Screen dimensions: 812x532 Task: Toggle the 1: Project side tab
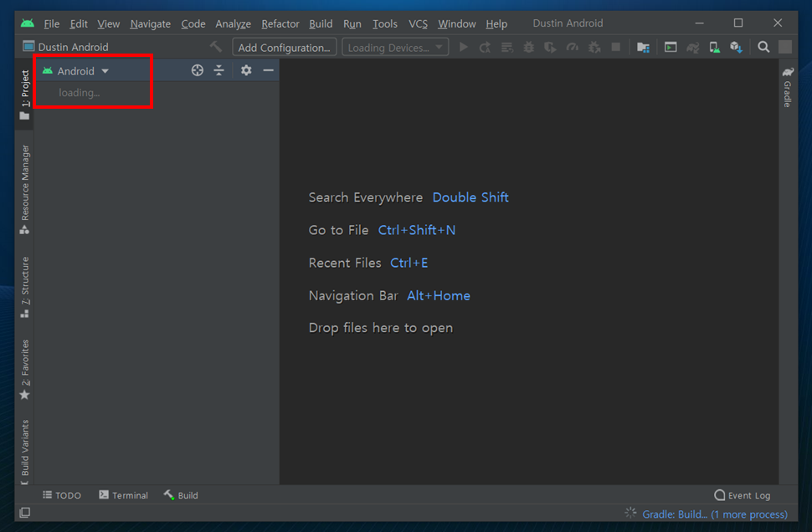[x=25, y=95]
